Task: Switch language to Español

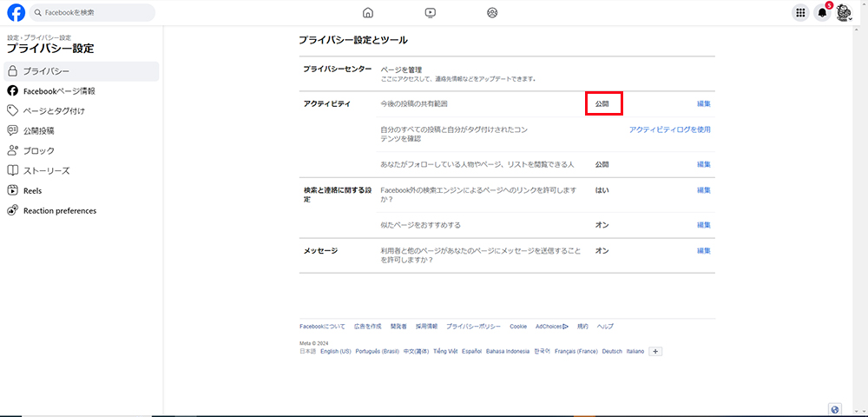Action: (471, 352)
